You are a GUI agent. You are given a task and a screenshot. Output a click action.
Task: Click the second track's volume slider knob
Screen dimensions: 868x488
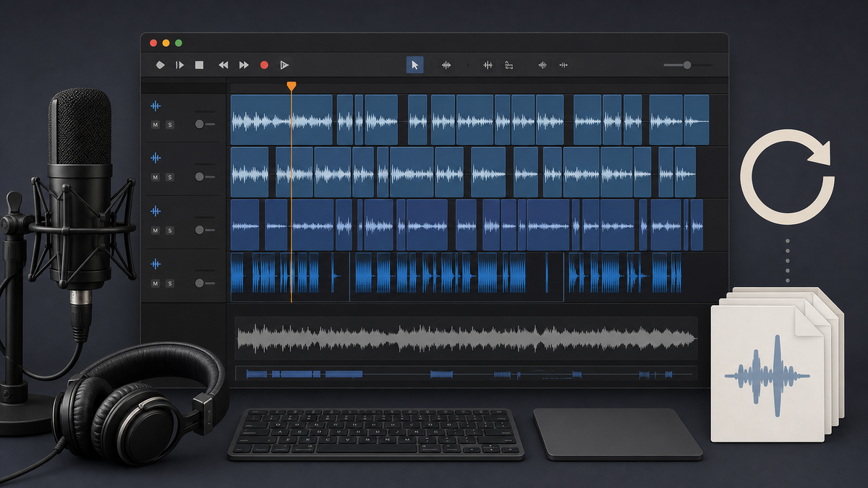tap(200, 176)
